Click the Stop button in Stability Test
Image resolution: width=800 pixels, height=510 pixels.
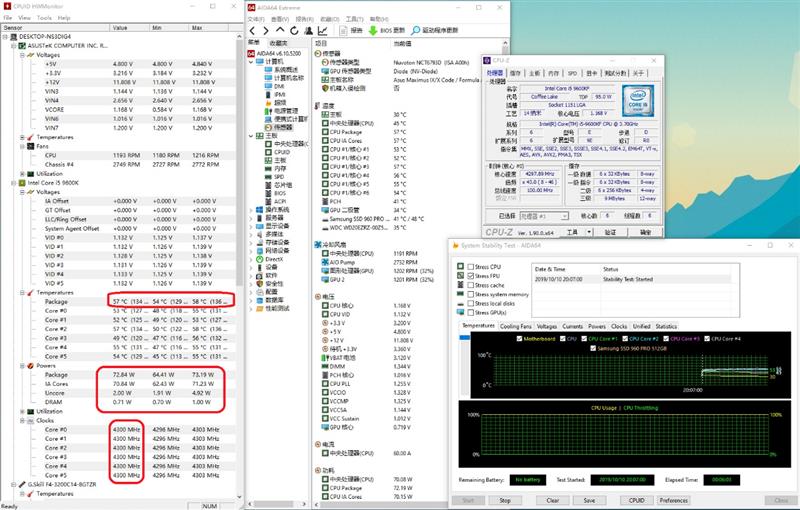tap(505, 500)
